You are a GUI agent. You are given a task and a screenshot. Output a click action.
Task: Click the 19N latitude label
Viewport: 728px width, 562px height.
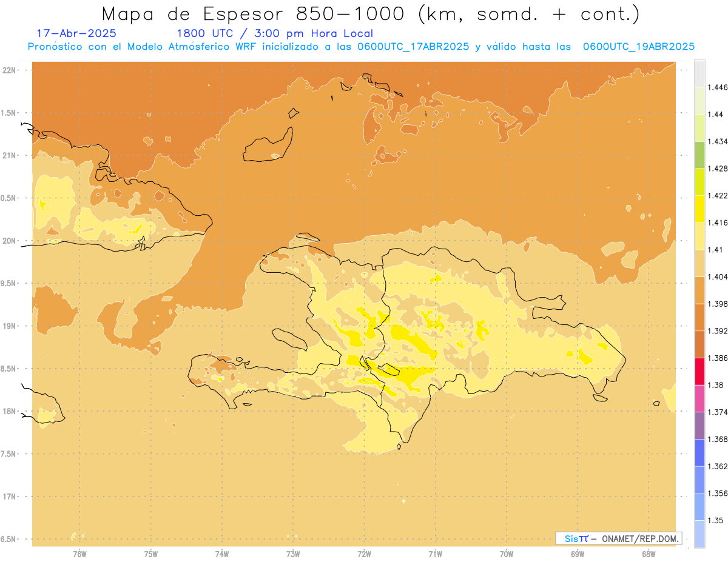coord(10,326)
